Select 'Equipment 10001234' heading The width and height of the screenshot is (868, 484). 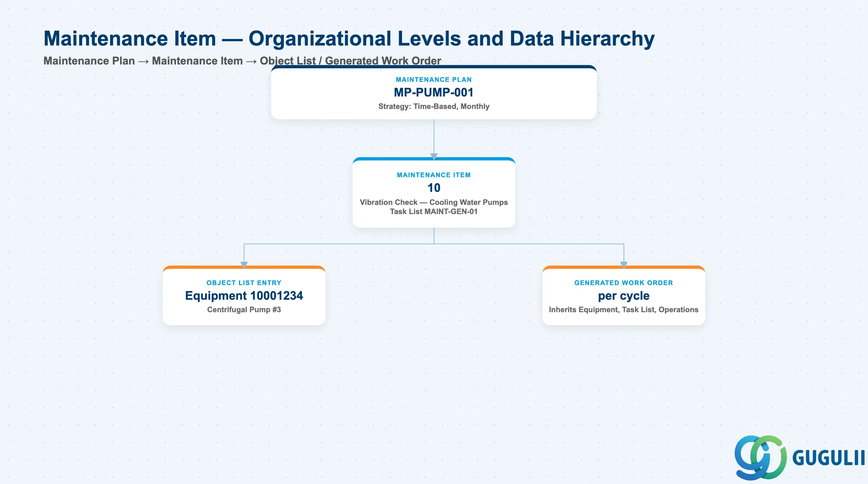tap(244, 295)
